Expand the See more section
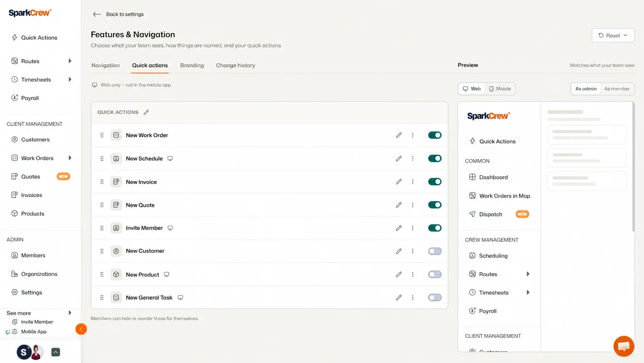 (x=70, y=313)
